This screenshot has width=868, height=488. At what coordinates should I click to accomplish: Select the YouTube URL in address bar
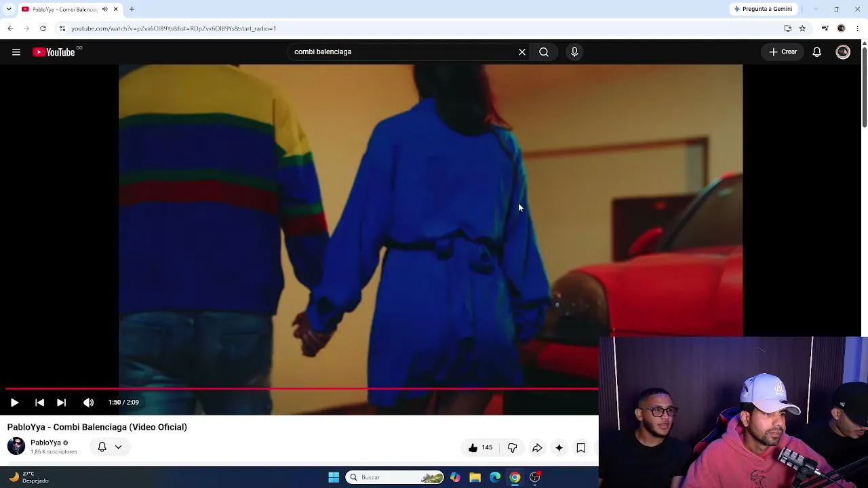174,28
